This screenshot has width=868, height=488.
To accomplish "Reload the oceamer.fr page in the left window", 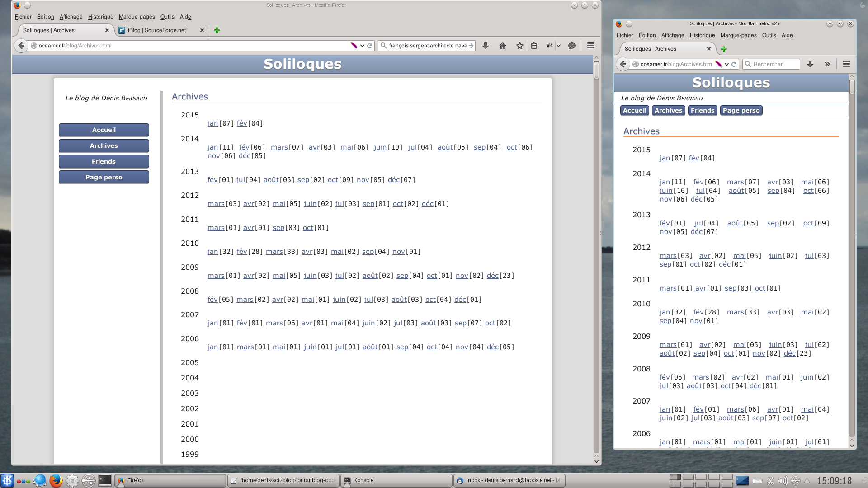I will coord(370,45).
